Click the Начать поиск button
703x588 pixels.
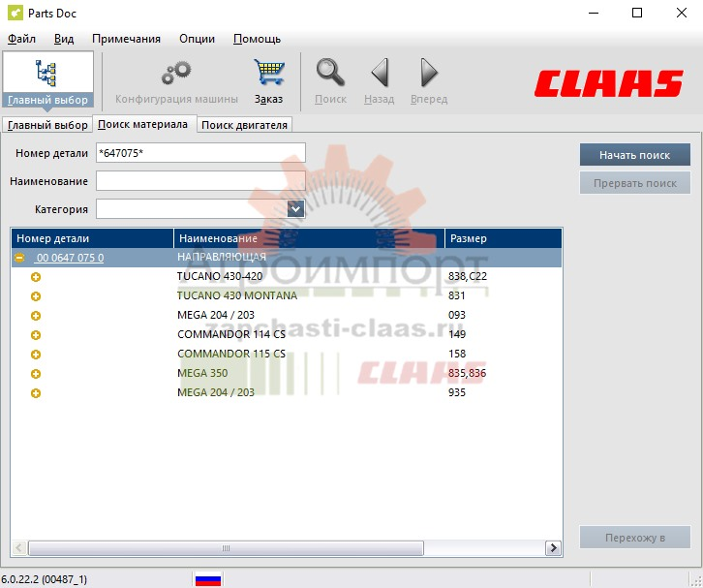(635, 155)
